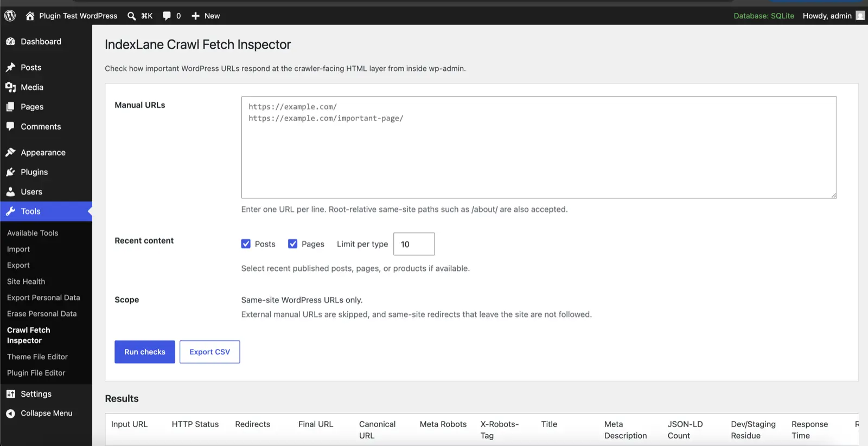Click the Appearance paintbrush icon
This screenshot has height=446, width=868.
point(10,152)
